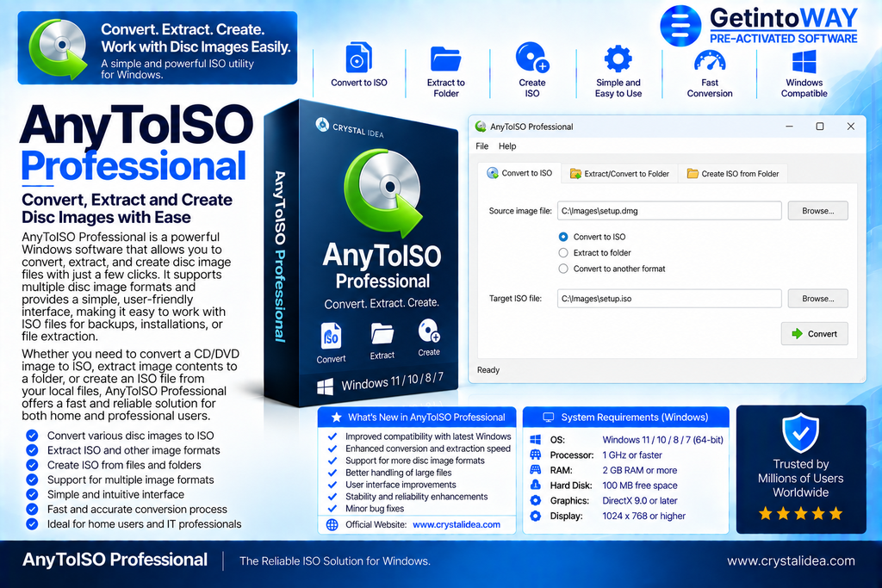Click the Create ISO disc icon
This screenshot has width=882, height=588.
532,58
